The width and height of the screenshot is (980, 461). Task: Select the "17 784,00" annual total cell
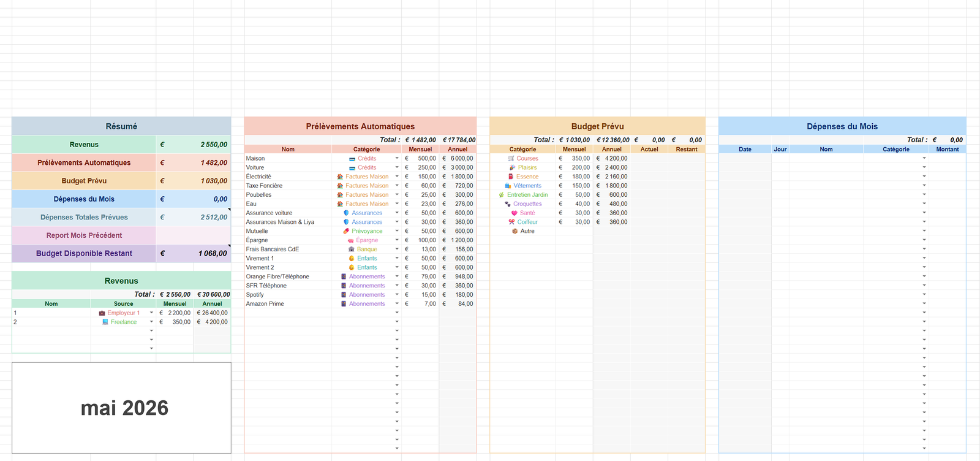coord(458,140)
